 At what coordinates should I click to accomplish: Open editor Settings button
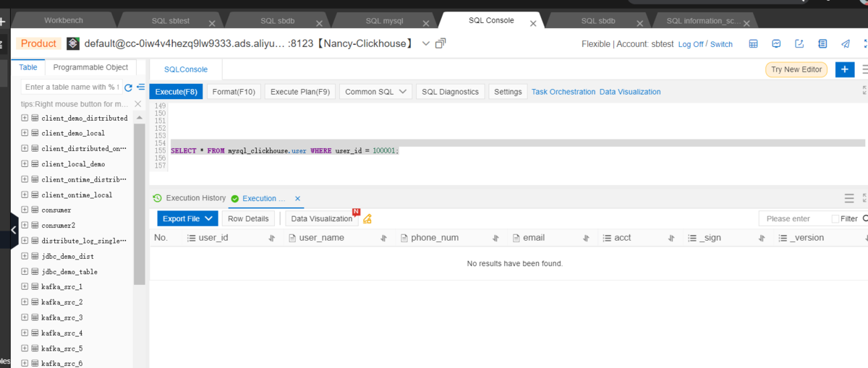(x=509, y=92)
